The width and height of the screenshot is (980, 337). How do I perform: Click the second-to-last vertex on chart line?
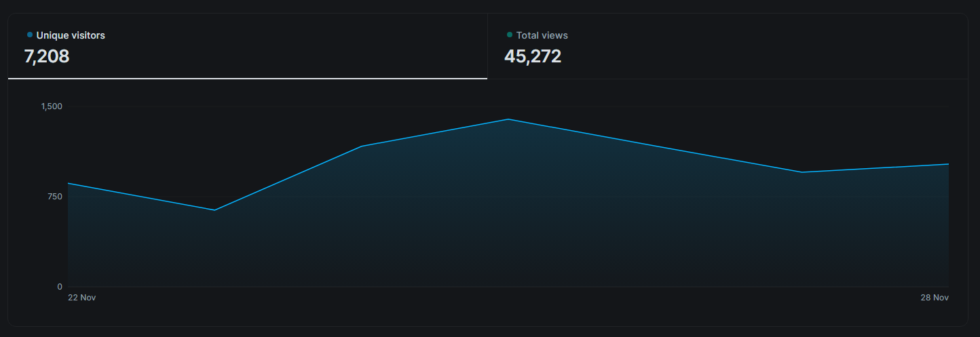pyautogui.click(x=802, y=172)
